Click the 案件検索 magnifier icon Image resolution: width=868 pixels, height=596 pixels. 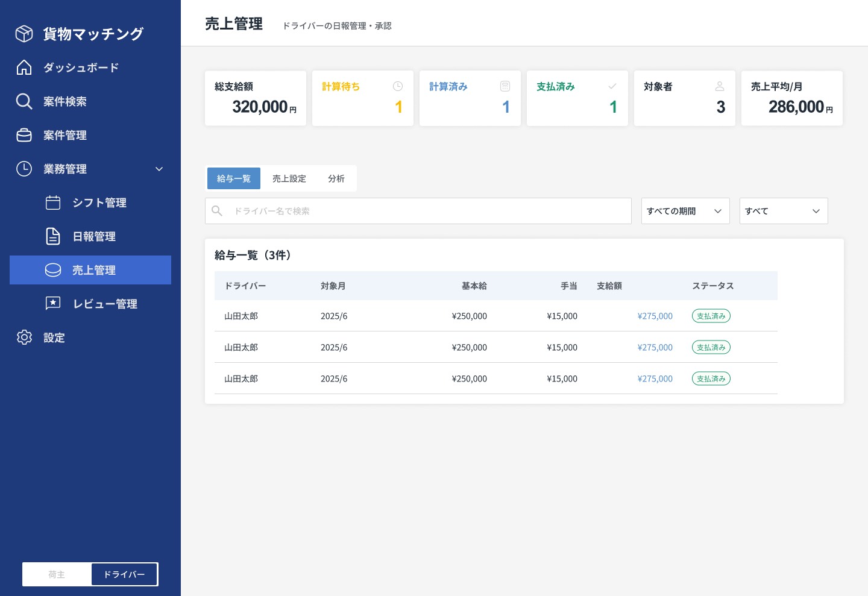click(24, 101)
